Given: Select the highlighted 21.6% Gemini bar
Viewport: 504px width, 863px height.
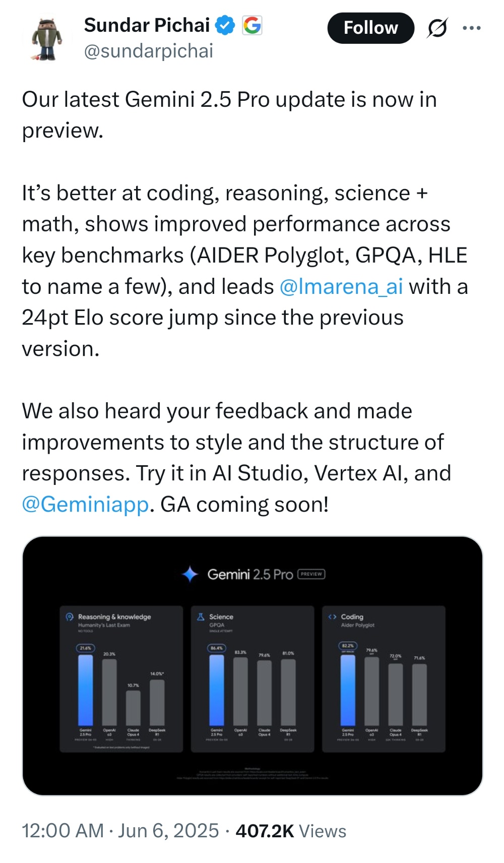Looking at the screenshot, I should (x=87, y=691).
